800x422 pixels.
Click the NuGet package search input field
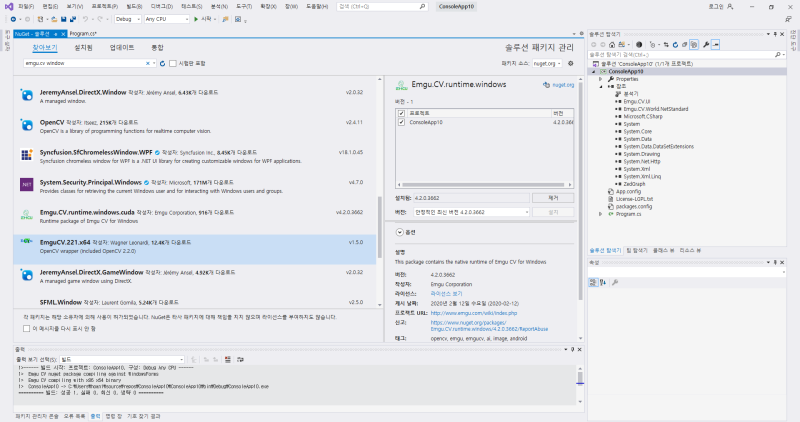pos(84,63)
